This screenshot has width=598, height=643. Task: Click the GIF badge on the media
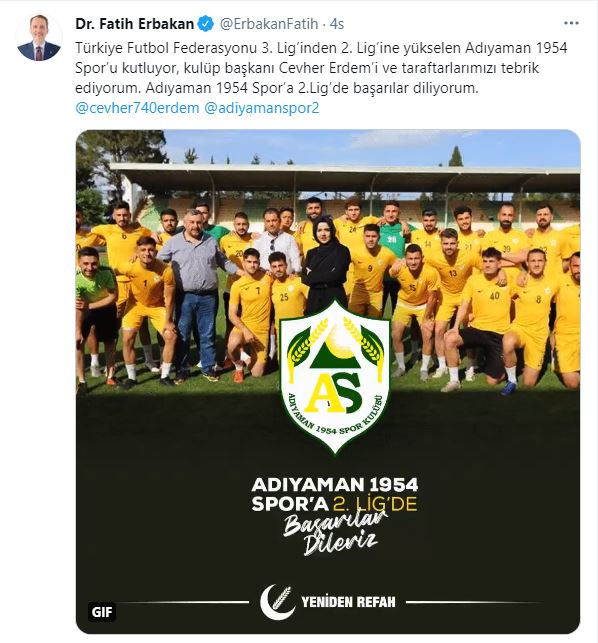pos(102,612)
